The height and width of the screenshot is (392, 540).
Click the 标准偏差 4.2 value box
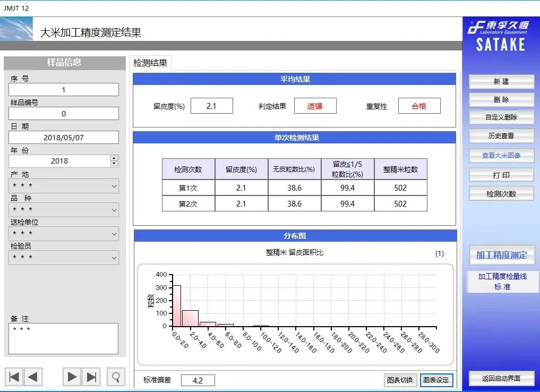tap(198, 381)
